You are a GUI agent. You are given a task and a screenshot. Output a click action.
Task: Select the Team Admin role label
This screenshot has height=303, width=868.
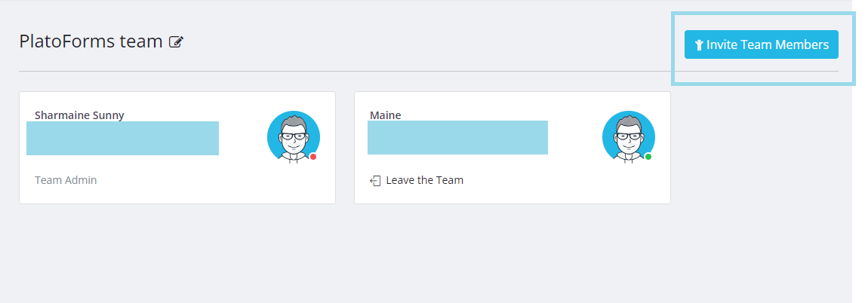[x=66, y=180]
